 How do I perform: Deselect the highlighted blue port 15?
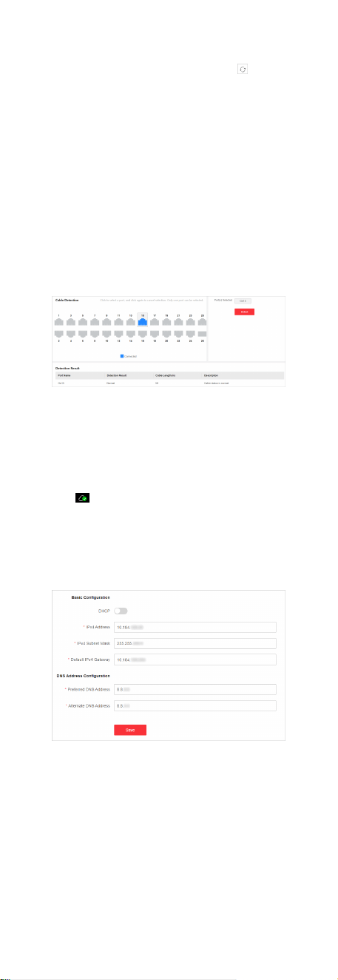(x=143, y=322)
